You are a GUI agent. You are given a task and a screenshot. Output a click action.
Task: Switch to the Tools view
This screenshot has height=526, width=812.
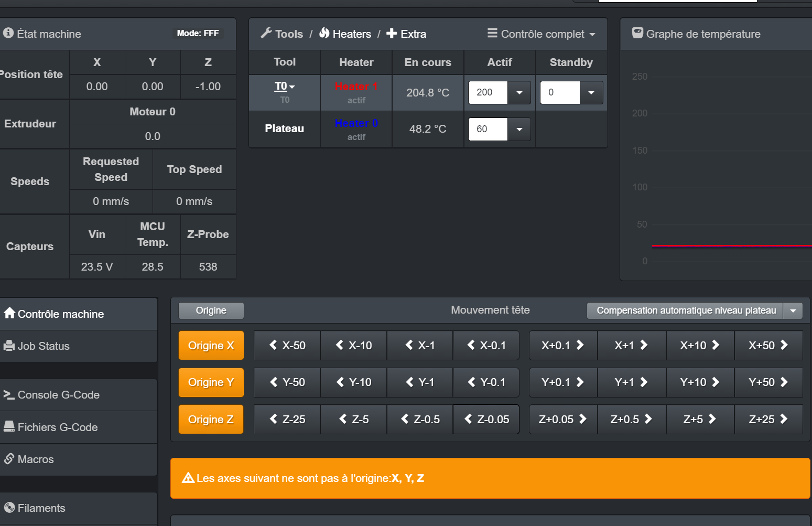coord(282,34)
